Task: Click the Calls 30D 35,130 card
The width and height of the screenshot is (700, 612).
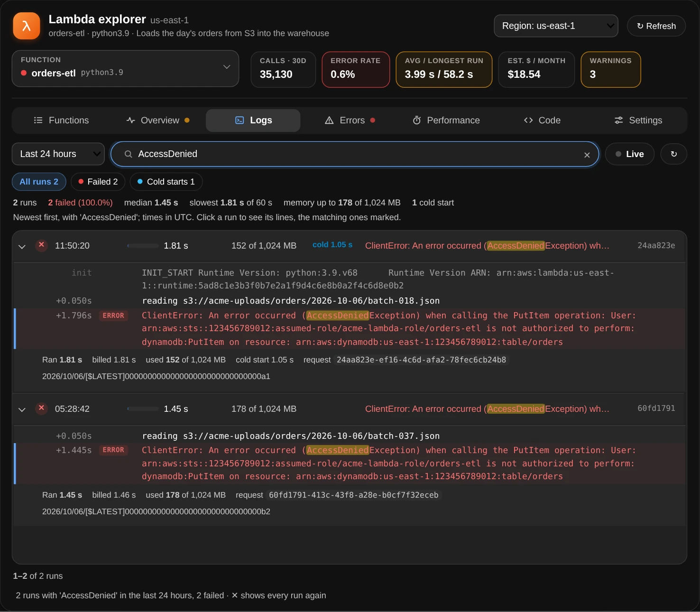Action: [x=283, y=70]
